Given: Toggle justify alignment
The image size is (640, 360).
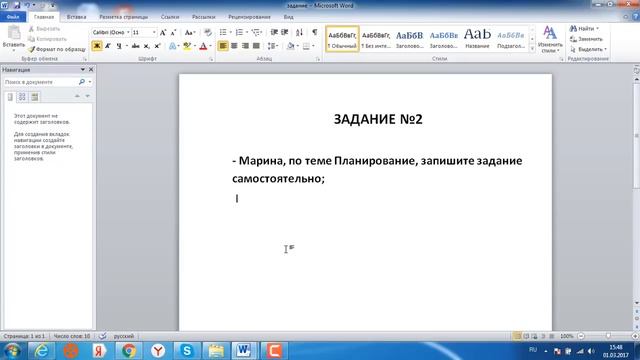Looking at the screenshot, I should pos(256,46).
